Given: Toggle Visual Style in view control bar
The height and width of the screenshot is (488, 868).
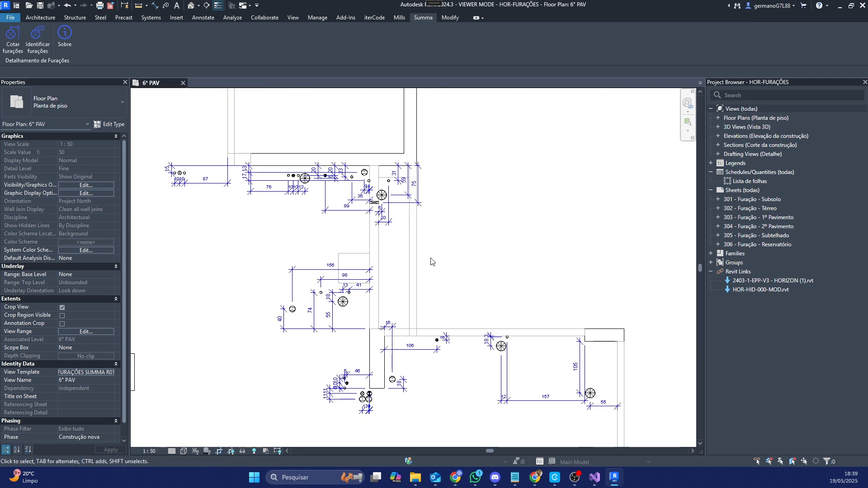Looking at the screenshot, I should (x=184, y=451).
